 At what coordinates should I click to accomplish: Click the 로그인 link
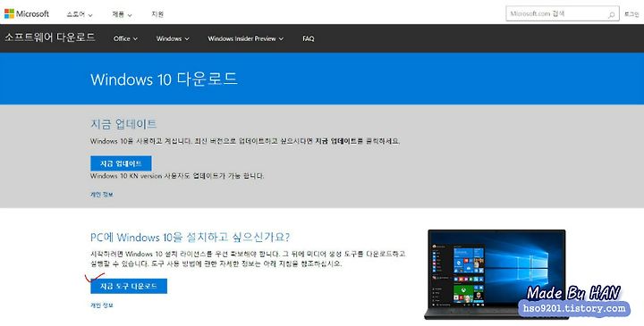tap(631, 14)
